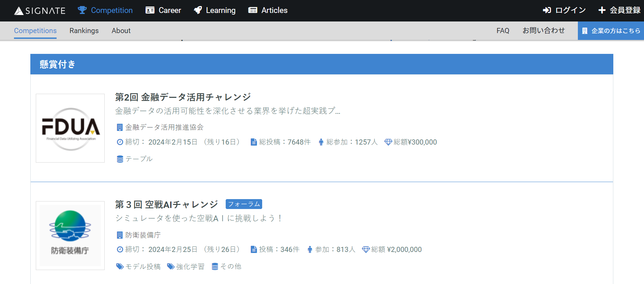Click building icon next to 金融データ活用推進協会
Screen dimensions: 644x284
point(120,128)
